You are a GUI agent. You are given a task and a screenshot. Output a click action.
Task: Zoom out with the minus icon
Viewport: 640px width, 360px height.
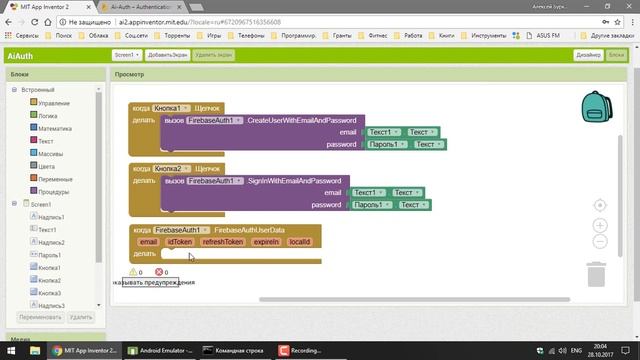(600, 242)
